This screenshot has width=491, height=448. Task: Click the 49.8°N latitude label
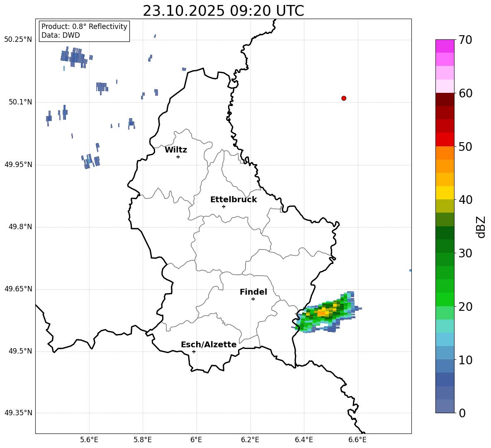tap(20, 227)
